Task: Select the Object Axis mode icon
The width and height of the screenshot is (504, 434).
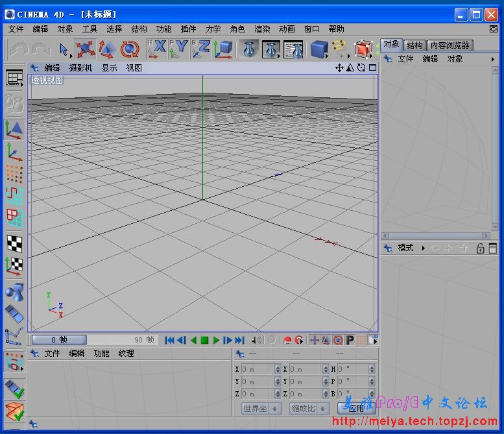Action: [x=14, y=152]
